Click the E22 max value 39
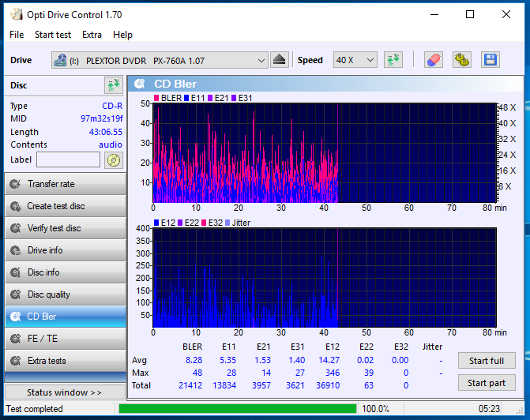The height and width of the screenshot is (420, 530). [x=369, y=373]
